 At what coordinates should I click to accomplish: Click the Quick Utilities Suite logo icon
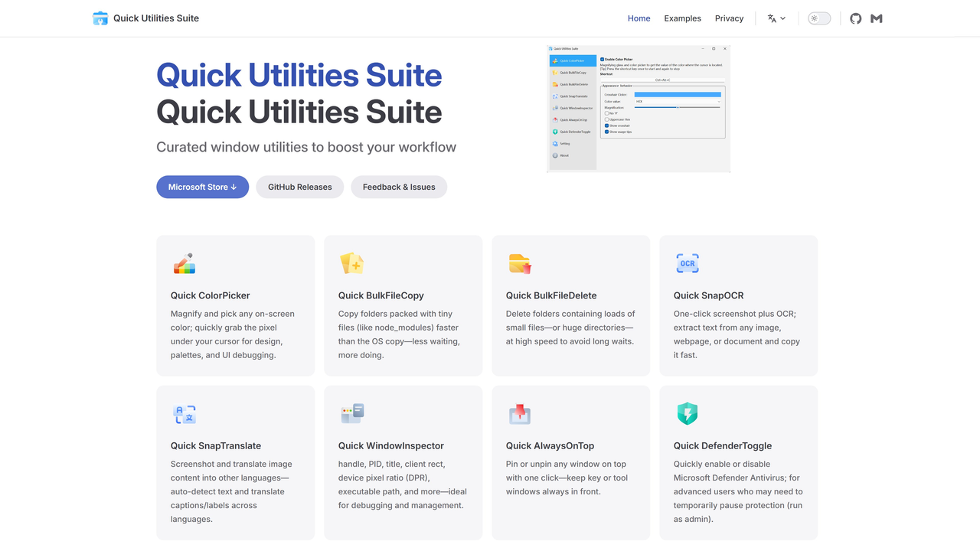[100, 18]
